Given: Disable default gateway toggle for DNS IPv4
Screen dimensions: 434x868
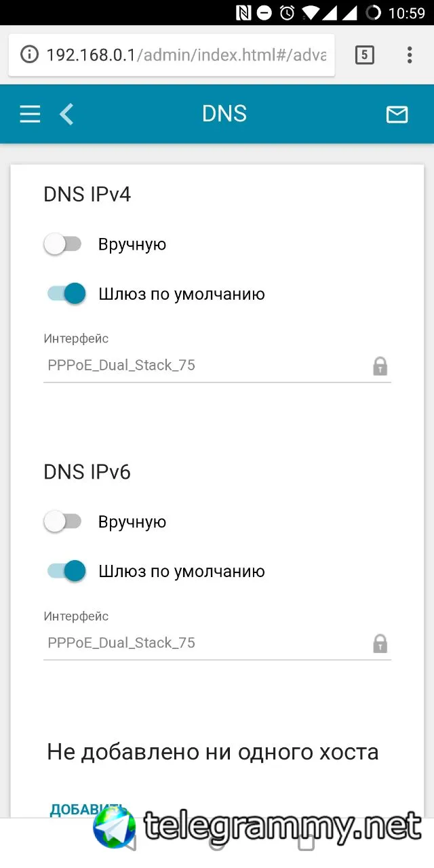Looking at the screenshot, I should point(66,294).
